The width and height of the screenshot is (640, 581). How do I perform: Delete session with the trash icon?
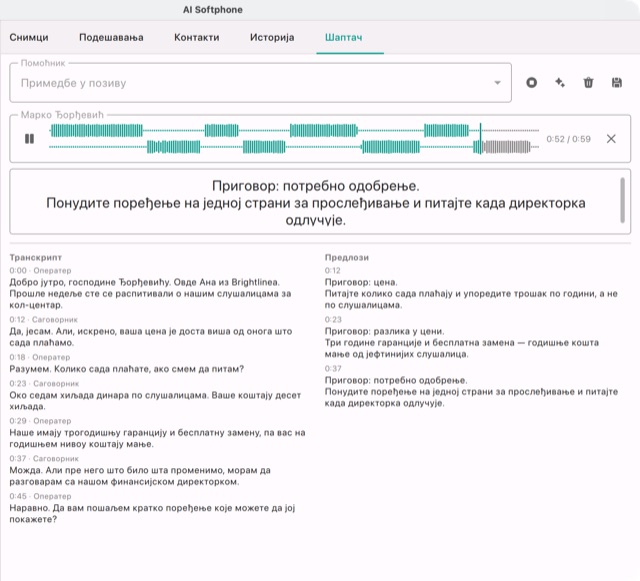588,82
